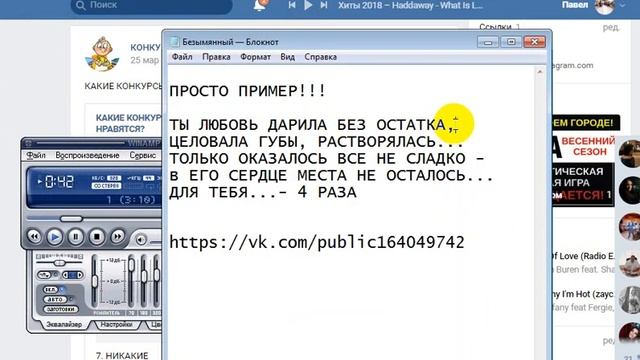The height and width of the screenshot is (360, 640).
Task: Switch to Winamp Настройки tab
Action: [x=116, y=324]
